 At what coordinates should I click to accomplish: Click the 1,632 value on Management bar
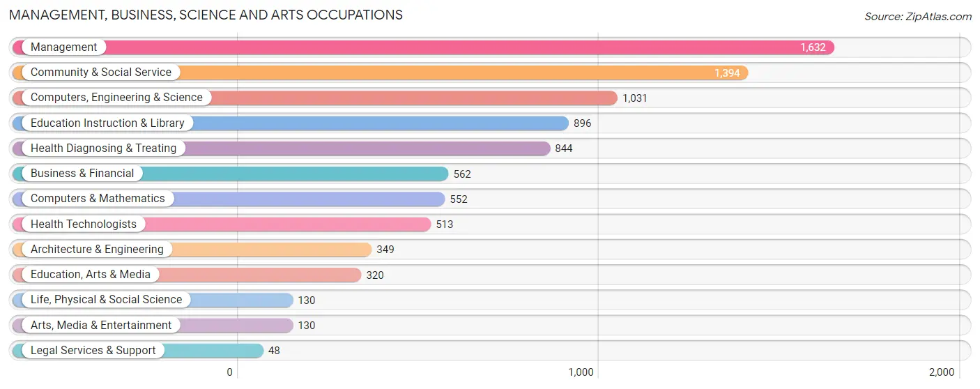(x=813, y=47)
